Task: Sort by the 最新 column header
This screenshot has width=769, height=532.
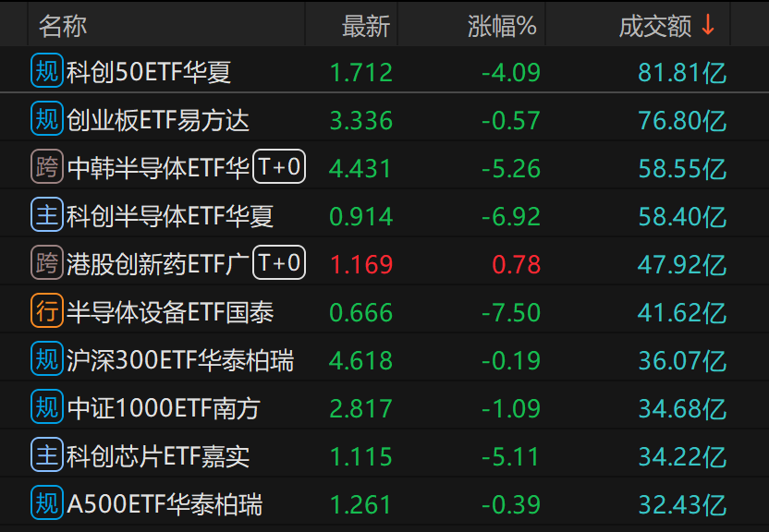Action: pyautogui.click(x=366, y=26)
